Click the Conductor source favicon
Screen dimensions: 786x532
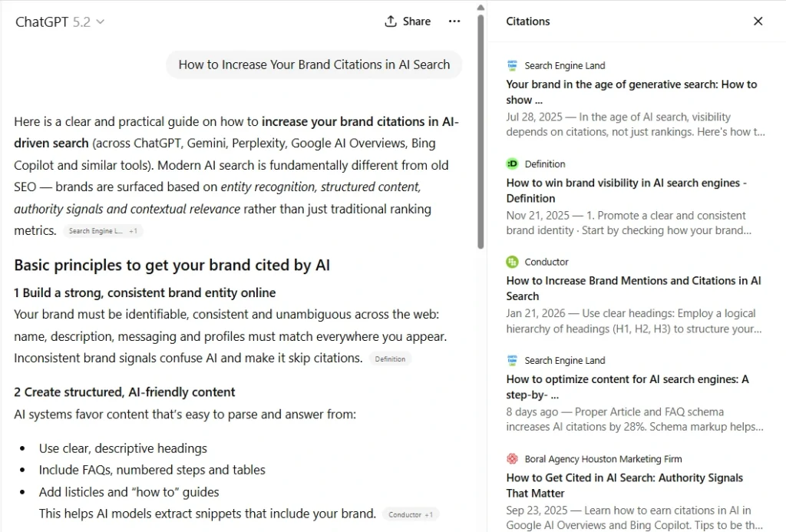click(x=513, y=263)
